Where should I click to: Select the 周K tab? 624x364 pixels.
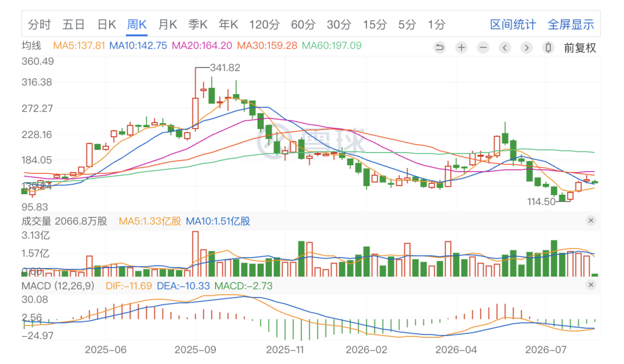click(136, 25)
